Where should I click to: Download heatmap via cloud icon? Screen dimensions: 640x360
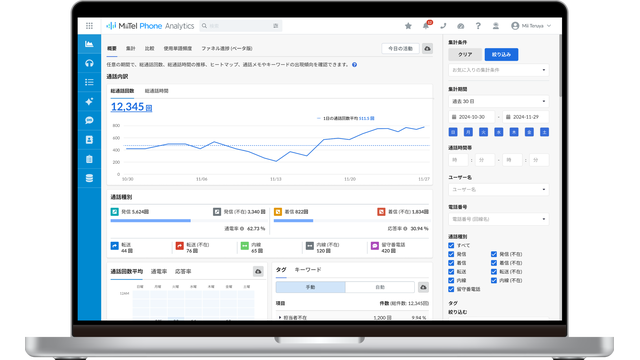pyautogui.click(x=258, y=271)
